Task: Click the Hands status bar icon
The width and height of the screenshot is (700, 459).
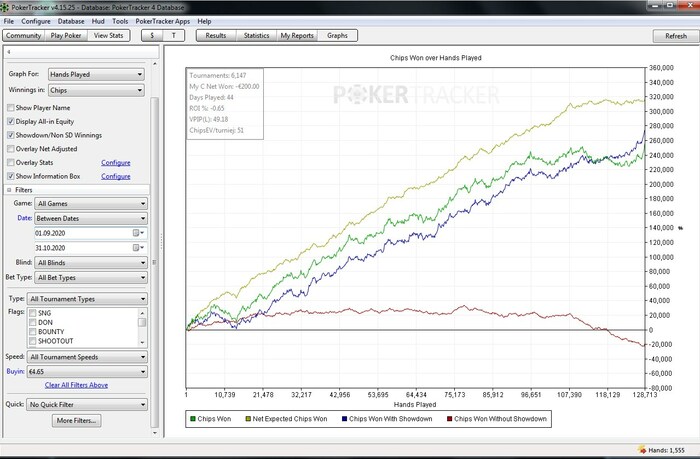Action: pyautogui.click(x=642, y=450)
